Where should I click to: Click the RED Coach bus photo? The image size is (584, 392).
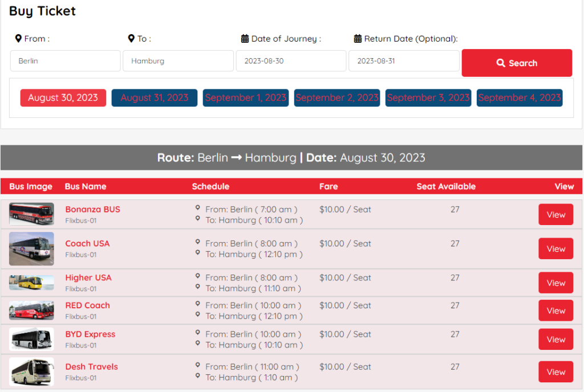click(x=31, y=311)
